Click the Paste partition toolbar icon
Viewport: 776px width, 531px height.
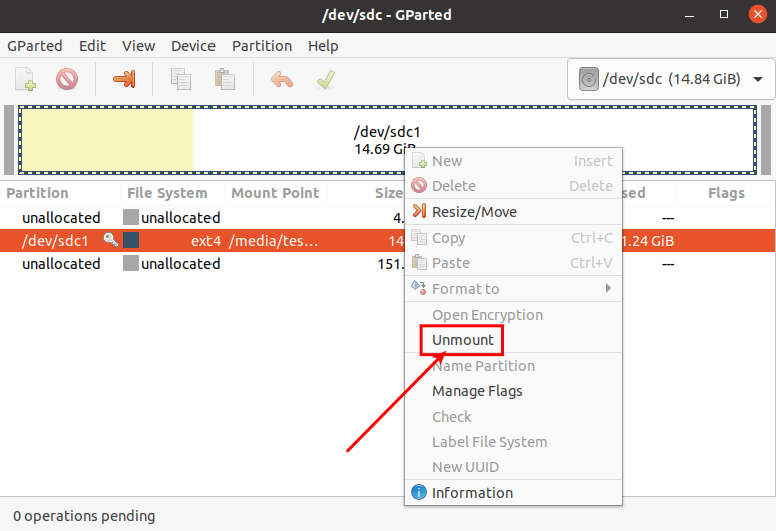click(x=225, y=79)
